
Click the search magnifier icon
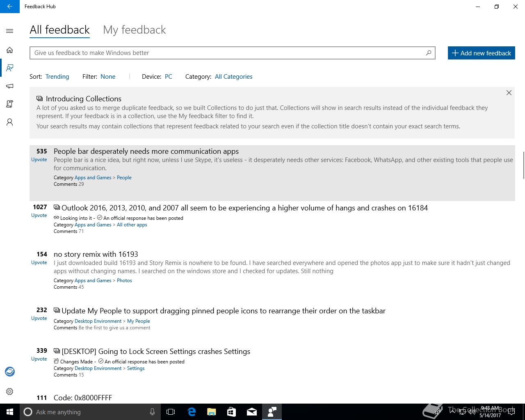click(x=429, y=52)
